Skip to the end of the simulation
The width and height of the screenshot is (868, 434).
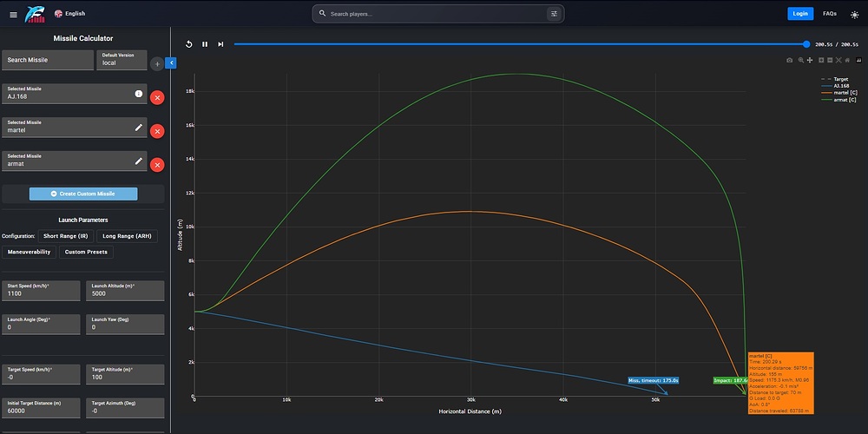220,44
